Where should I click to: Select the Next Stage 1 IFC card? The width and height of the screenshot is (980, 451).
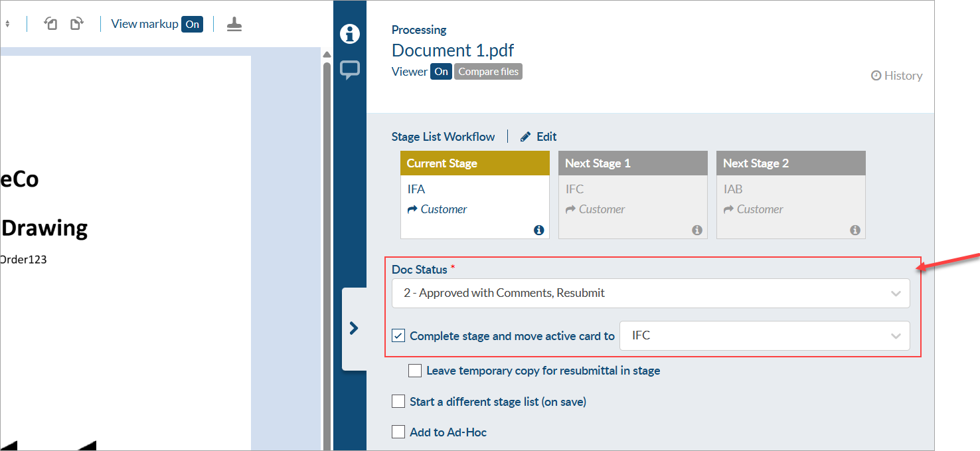(x=633, y=195)
